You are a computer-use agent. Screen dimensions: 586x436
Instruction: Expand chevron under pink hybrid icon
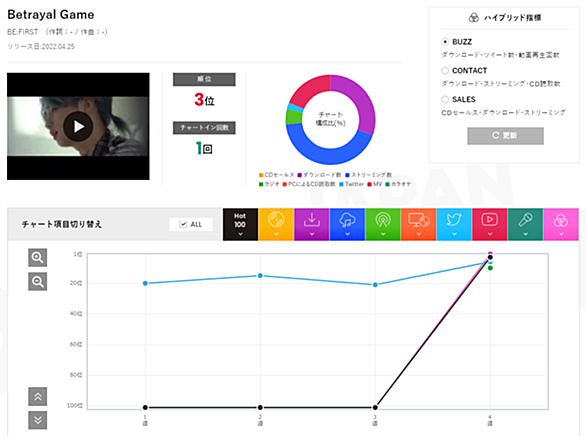tap(561, 234)
